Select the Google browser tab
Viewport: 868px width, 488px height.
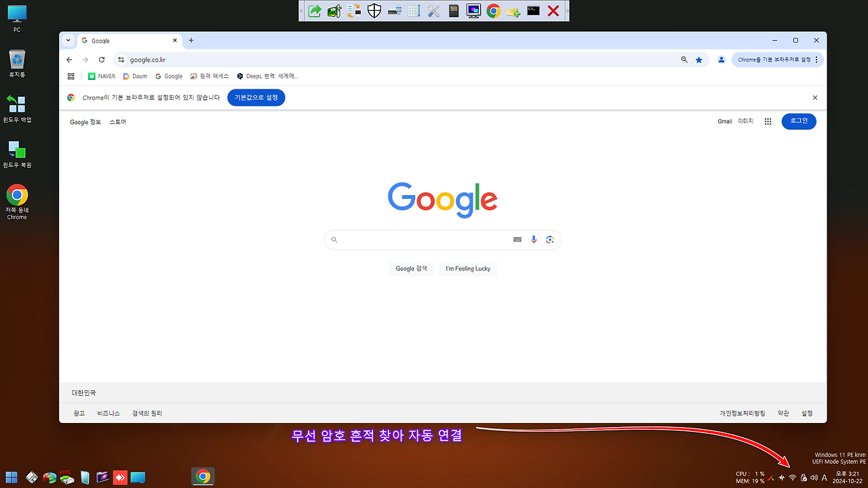tap(130, 41)
